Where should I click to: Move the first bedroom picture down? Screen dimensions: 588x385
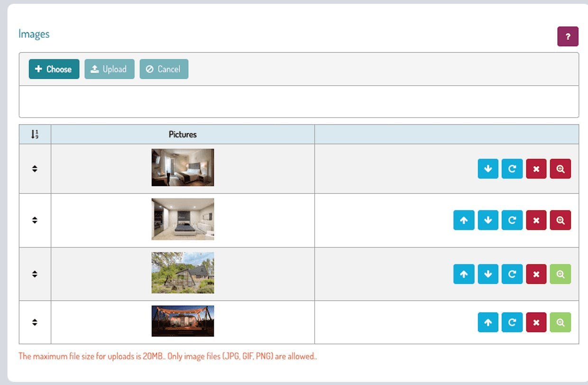(488, 169)
